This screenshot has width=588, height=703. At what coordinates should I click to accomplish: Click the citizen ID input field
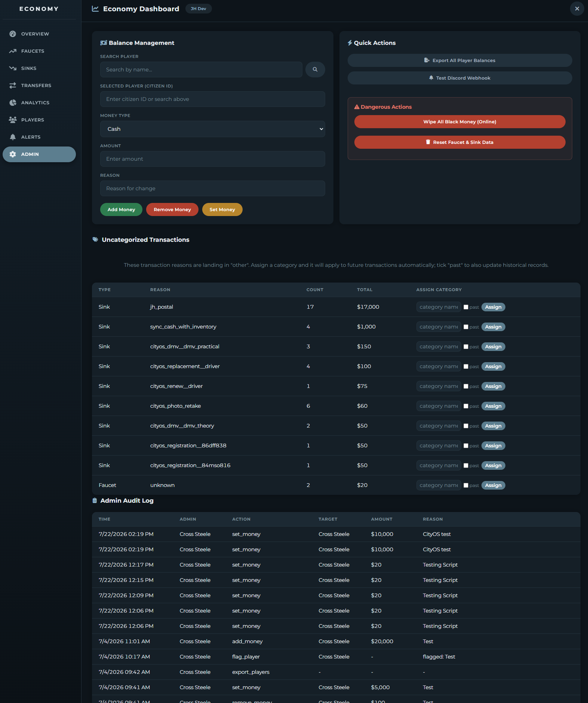pyautogui.click(x=213, y=99)
